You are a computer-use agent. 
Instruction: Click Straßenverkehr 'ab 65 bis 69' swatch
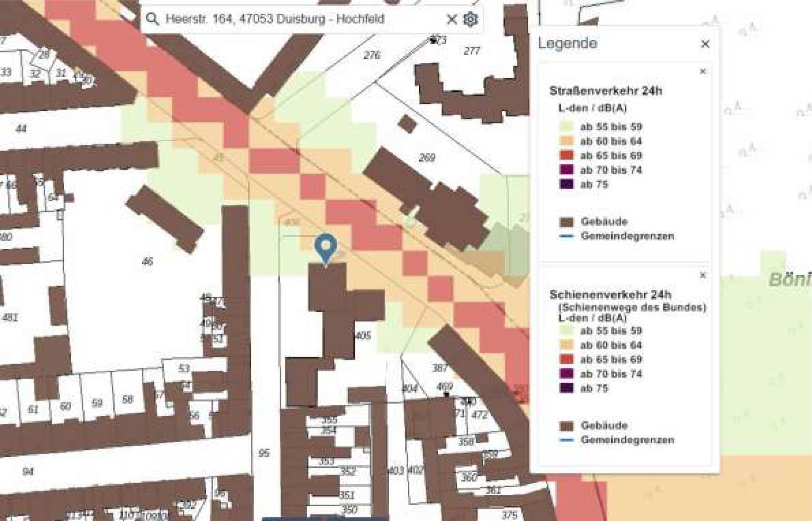566,155
